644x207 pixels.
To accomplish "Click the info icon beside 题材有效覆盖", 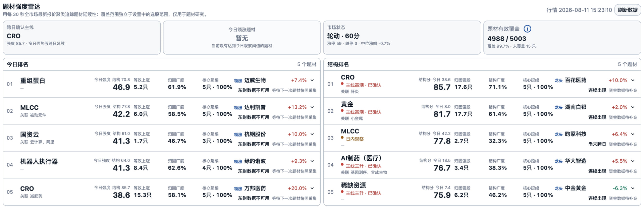I will pos(527,29).
